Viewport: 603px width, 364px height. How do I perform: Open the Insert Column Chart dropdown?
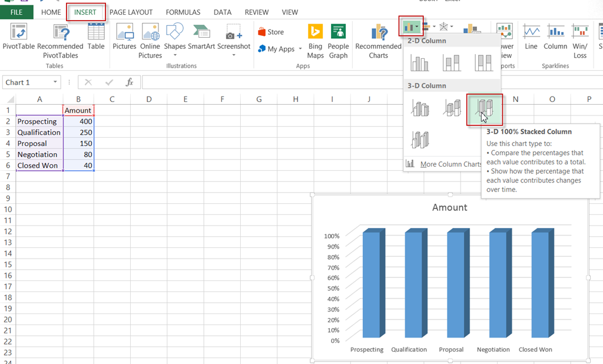pos(411,27)
